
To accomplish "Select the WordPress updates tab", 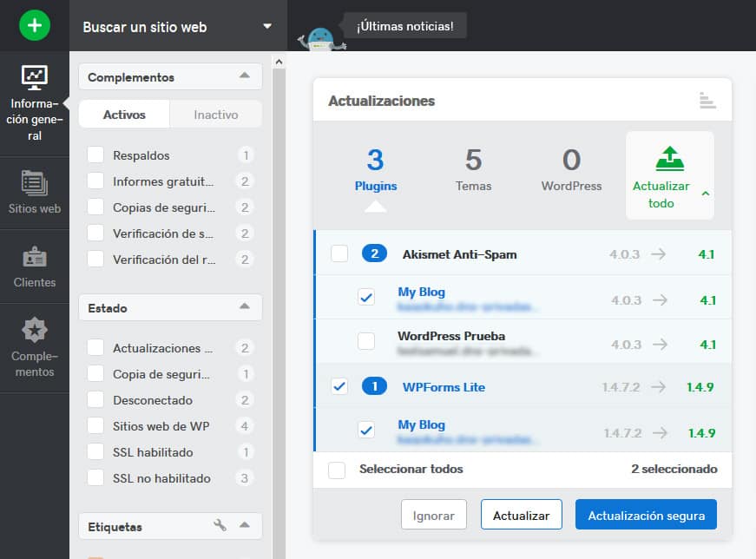I will [571, 171].
